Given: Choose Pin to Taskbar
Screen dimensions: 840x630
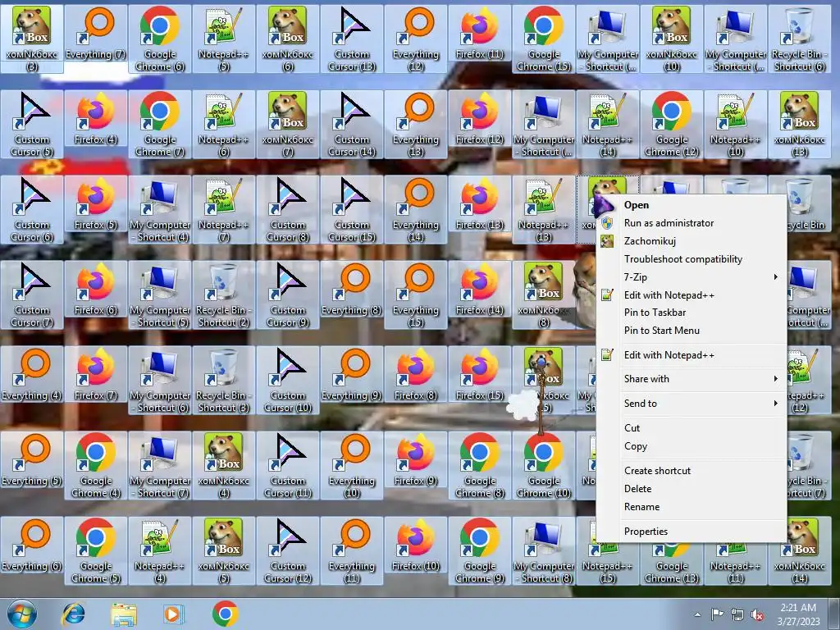Looking at the screenshot, I should pyautogui.click(x=691, y=313).
